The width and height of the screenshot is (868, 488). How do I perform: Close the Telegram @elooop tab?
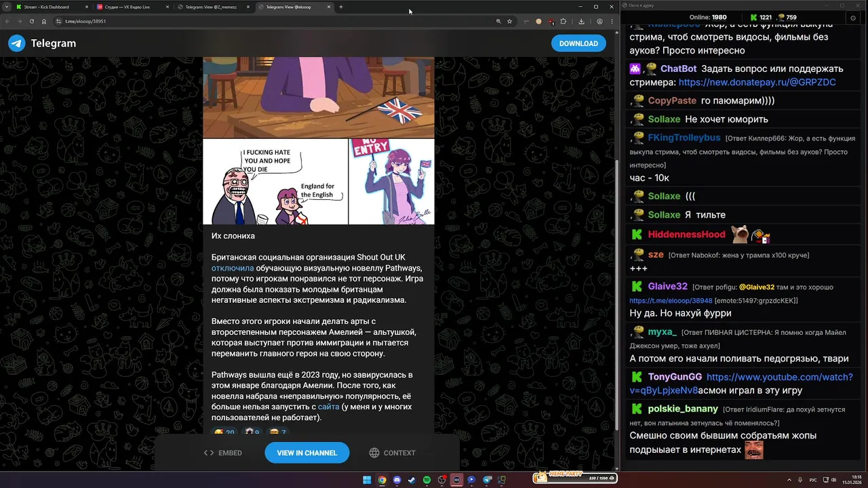[x=329, y=7]
